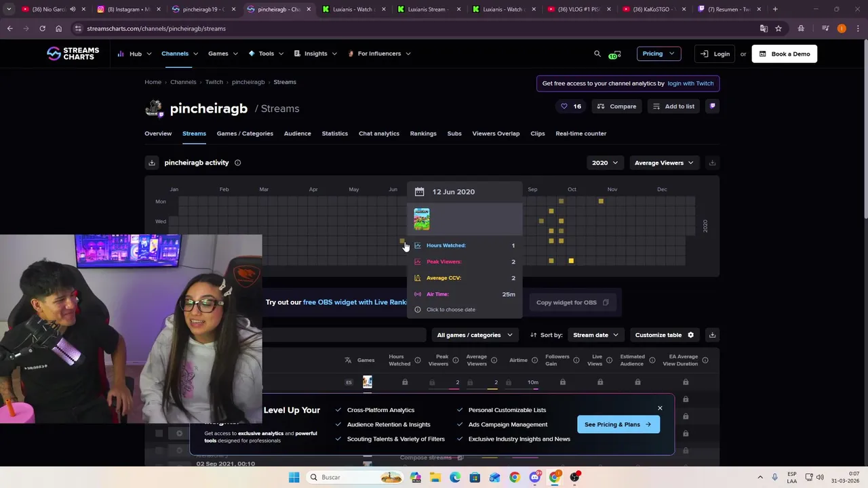Open the Average Viewers metric dropdown

(664, 163)
